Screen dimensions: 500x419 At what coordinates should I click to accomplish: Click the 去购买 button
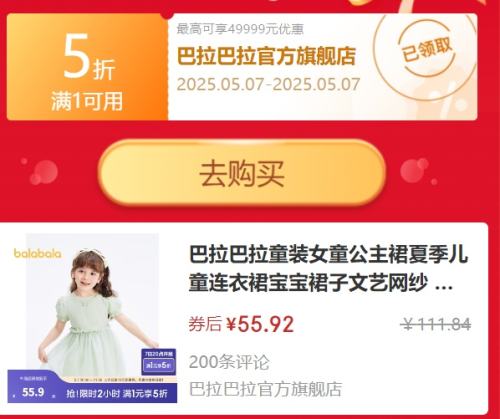pos(242,172)
